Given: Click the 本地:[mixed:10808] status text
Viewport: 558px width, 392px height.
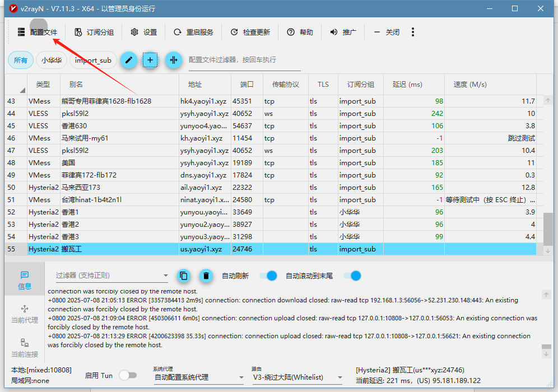Looking at the screenshot, I should click(41, 370).
